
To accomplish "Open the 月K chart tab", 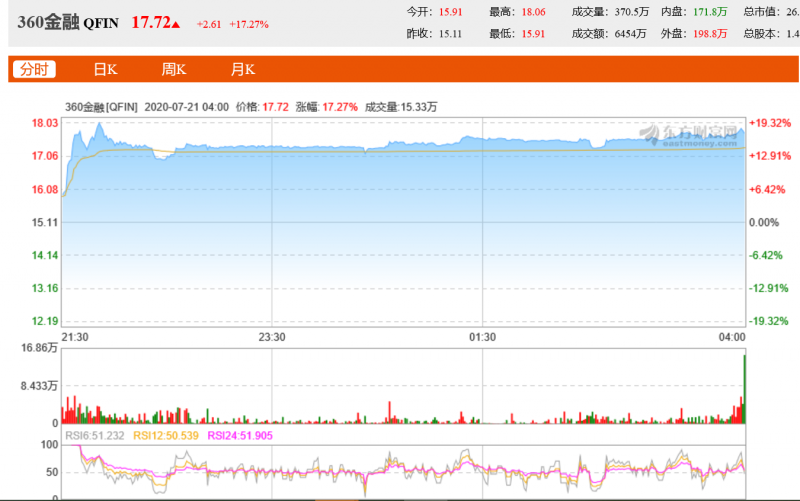I will coord(242,69).
